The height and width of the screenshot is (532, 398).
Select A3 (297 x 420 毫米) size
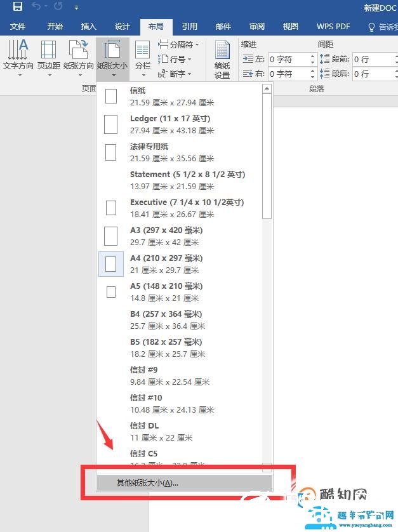point(179,236)
